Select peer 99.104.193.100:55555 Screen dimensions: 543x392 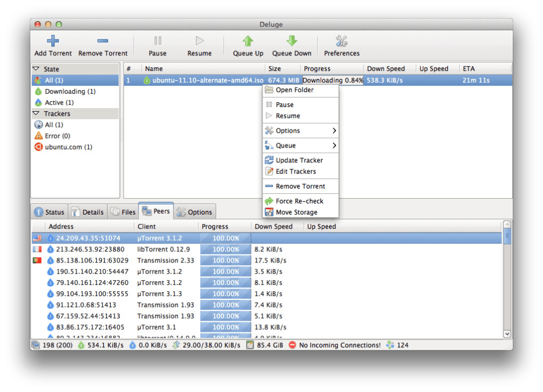pos(267,293)
